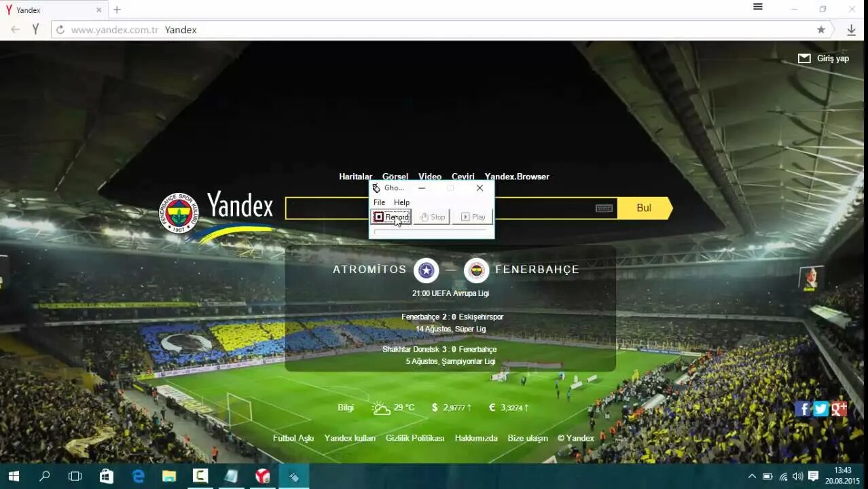Screen dimensions: 868x489
Task: Open the on-screen keyboard icon in search box
Action: [604, 208]
